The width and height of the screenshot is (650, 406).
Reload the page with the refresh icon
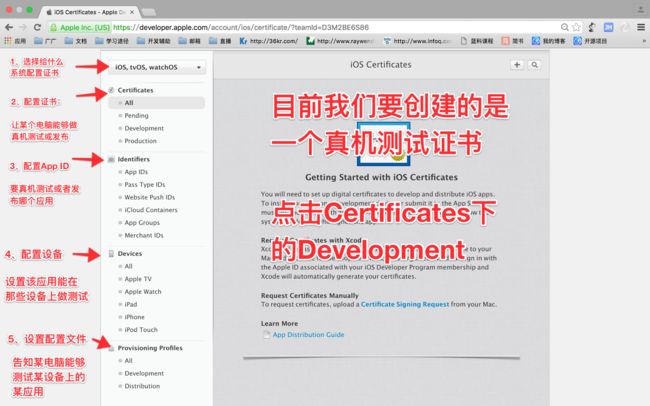(37, 27)
